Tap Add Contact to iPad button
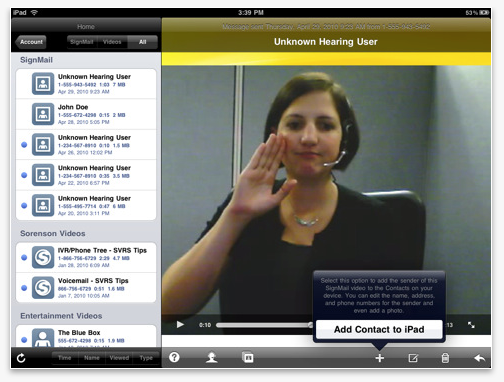 [x=379, y=329]
